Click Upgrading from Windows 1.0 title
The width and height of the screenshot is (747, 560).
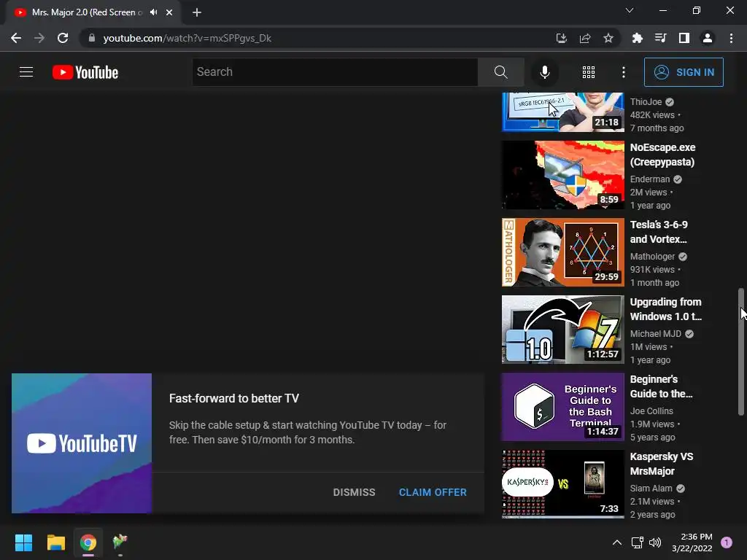tap(666, 309)
